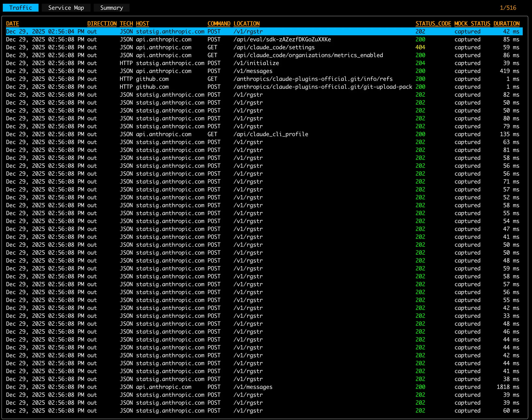The height and width of the screenshot is (420, 532).
Task: Open the Summary tab
Action: point(111,8)
